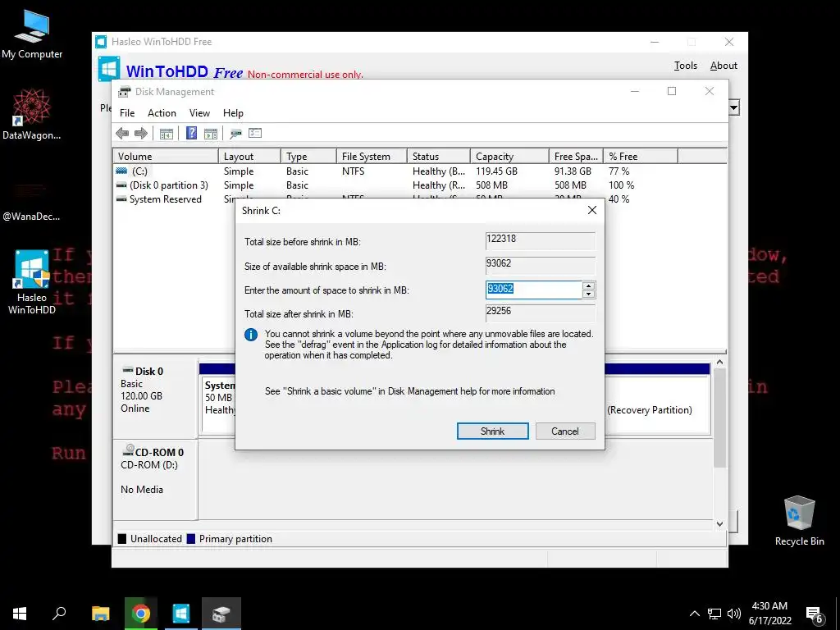Open File Explorer from taskbar
Screen dimensions: 840x630
pos(100,614)
